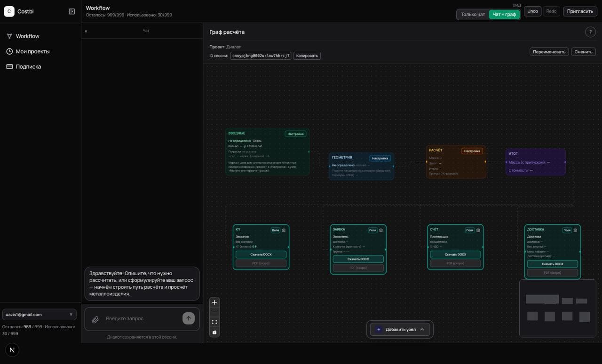602x364 pixels.
Task: Click the card icon beside Подписка
Action: click(x=9, y=66)
